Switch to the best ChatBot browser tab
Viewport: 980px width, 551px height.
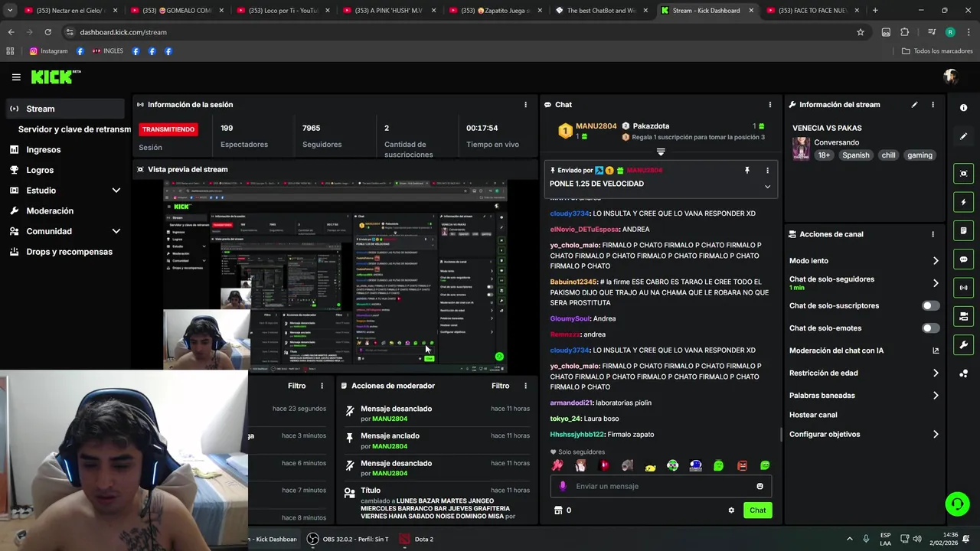click(601, 11)
